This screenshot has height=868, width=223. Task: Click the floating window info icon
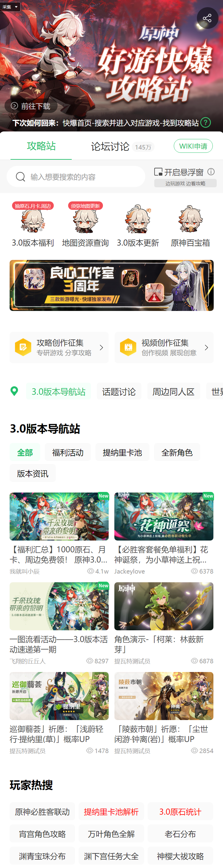pos(211,172)
